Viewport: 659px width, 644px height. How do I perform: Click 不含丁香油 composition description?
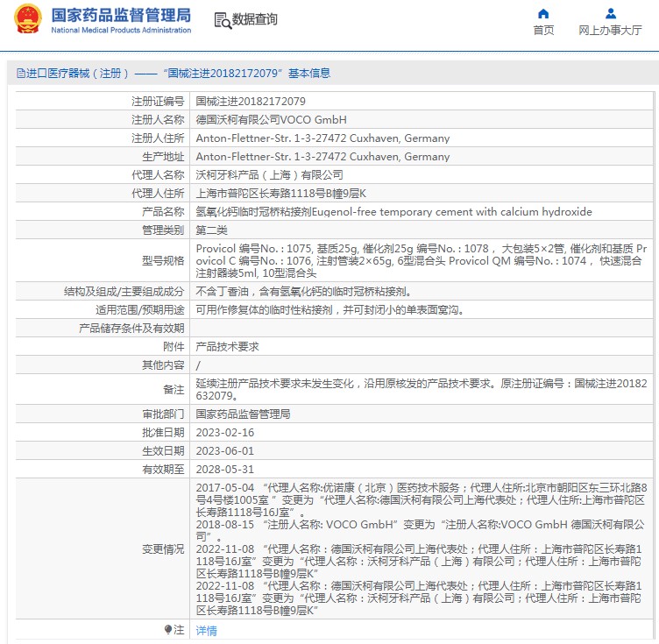point(303,292)
